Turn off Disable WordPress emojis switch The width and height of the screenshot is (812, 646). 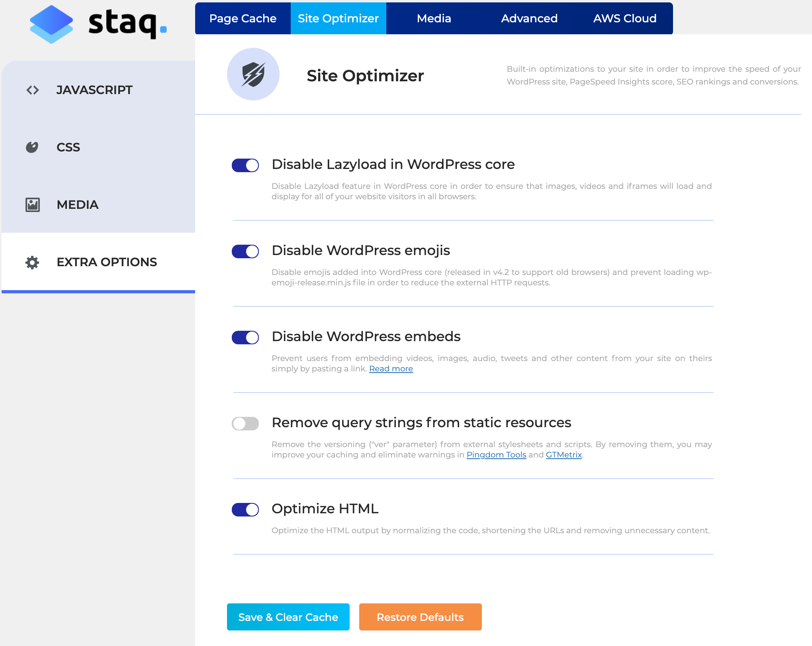(245, 251)
